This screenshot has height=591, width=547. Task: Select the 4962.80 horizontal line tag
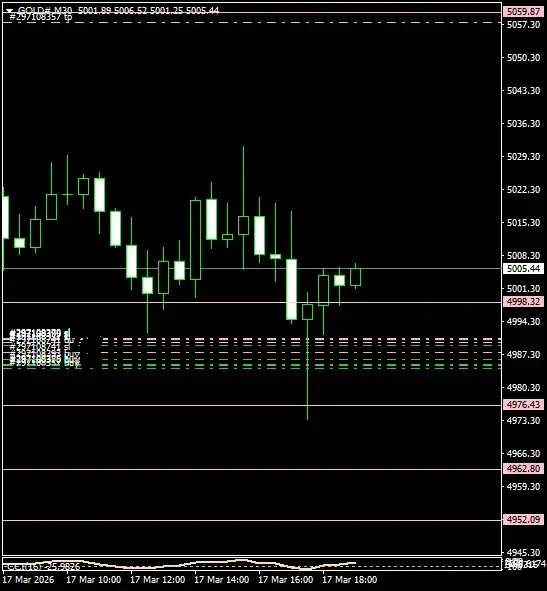click(523, 469)
